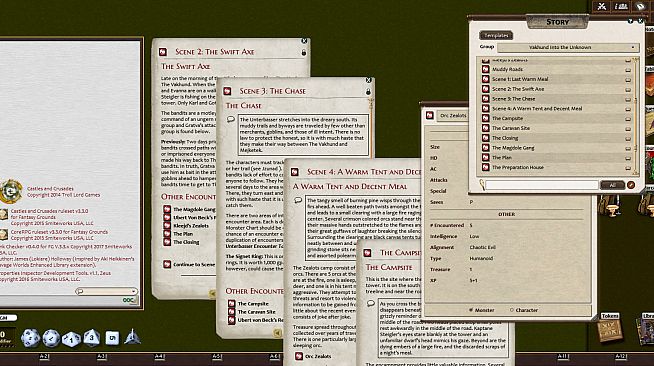
Task: Click share indicator on Muddy Roads row
Action: 628,70
